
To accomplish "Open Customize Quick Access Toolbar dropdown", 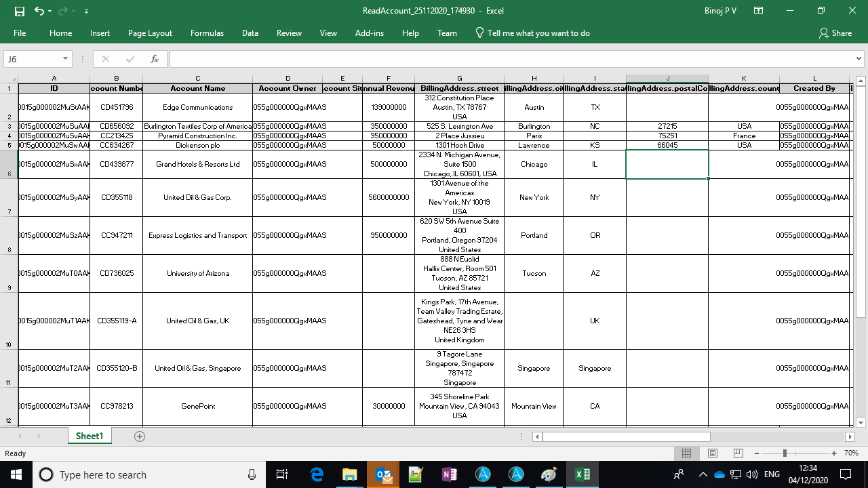I will [86, 12].
